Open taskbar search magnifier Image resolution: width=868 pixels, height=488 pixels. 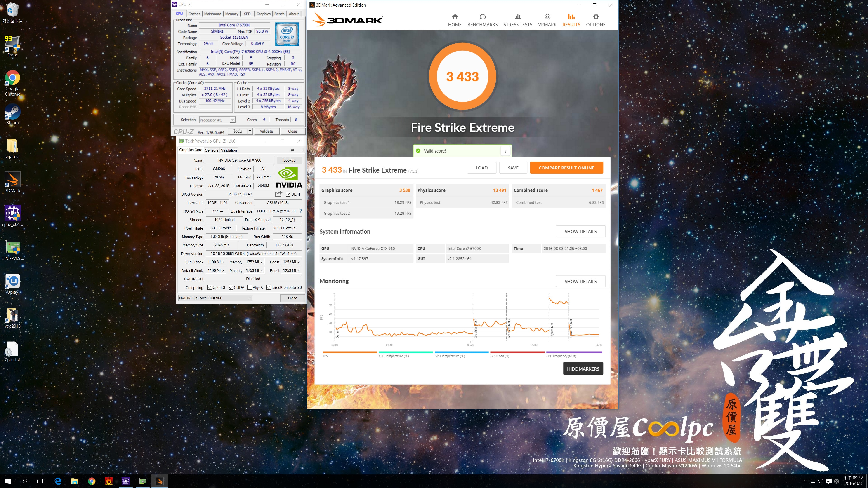click(x=24, y=481)
